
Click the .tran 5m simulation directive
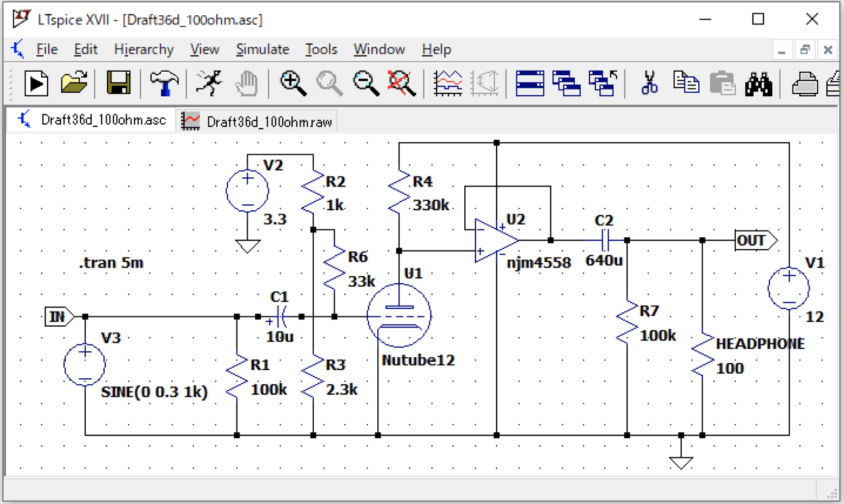pos(111,264)
